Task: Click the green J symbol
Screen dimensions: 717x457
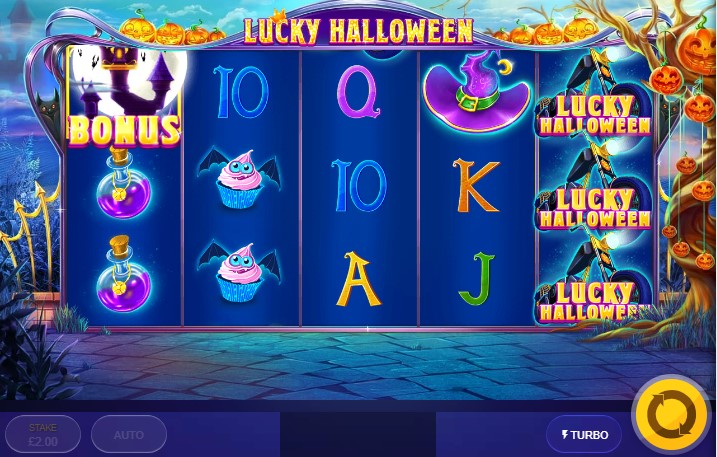Action: click(x=477, y=279)
